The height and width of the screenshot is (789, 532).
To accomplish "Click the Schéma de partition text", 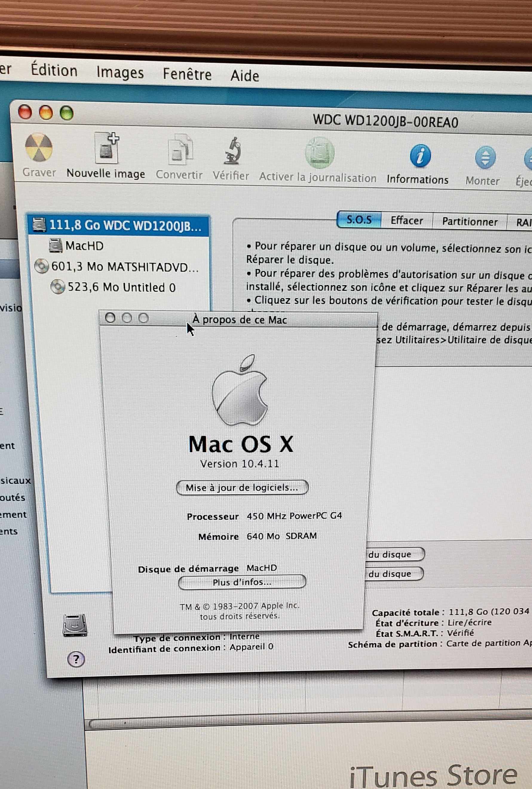I will [440, 644].
